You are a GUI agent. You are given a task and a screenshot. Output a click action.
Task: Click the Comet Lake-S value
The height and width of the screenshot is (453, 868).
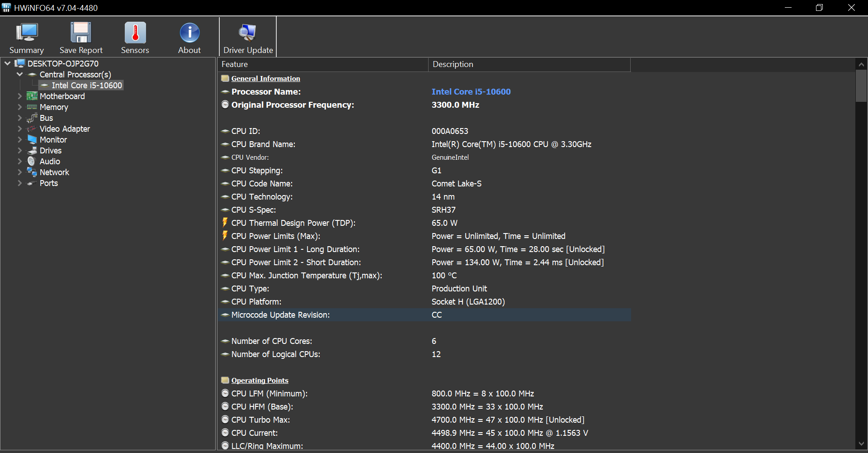coord(457,184)
